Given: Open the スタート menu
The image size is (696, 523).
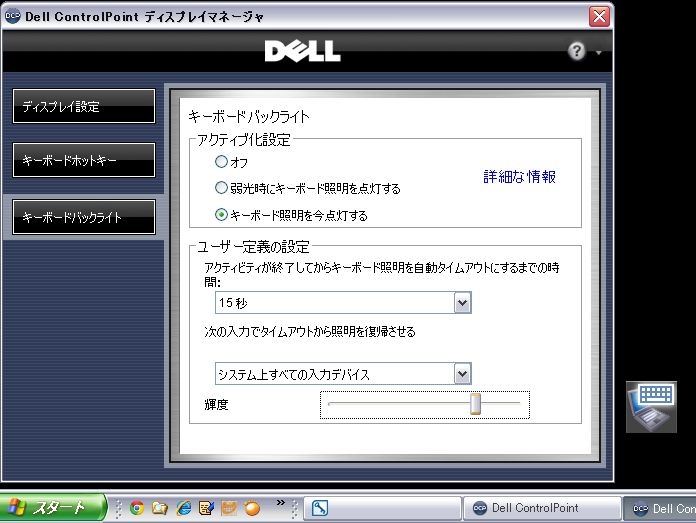Looking at the screenshot, I should [53, 507].
